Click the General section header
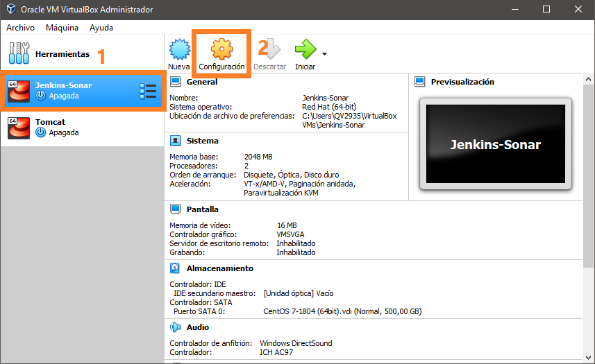The width and height of the screenshot is (595, 364). [x=201, y=82]
